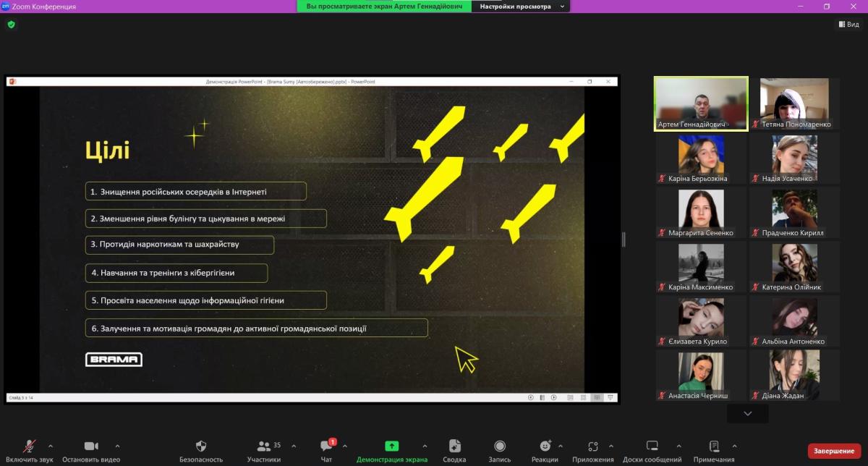Open Примечания notes tool
Image resolution: width=868 pixels, height=466 pixels.
click(x=714, y=451)
